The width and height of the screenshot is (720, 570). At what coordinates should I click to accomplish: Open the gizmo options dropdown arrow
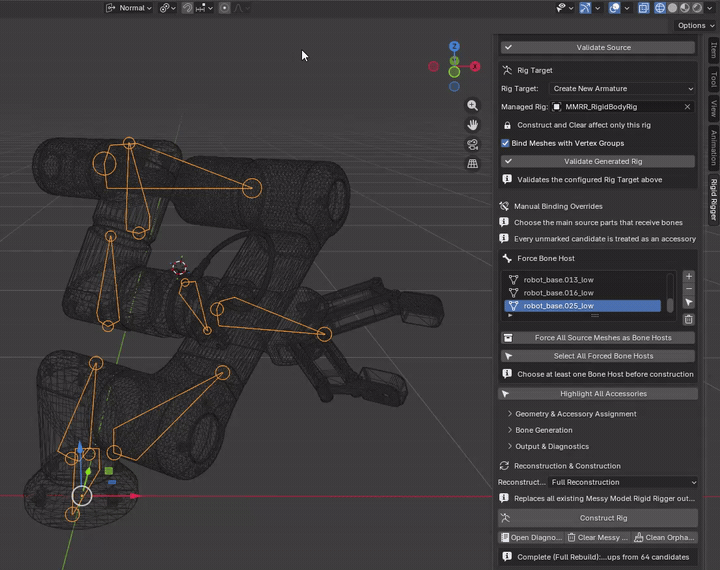coord(597,8)
